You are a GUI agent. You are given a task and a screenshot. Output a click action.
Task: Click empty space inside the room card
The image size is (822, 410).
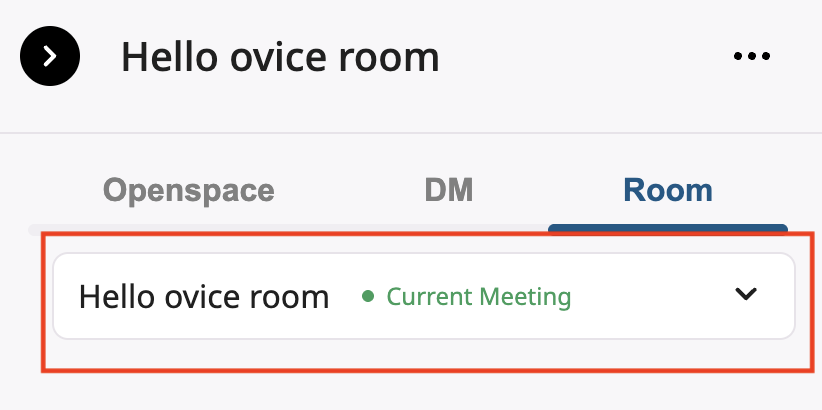tap(650, 297)
